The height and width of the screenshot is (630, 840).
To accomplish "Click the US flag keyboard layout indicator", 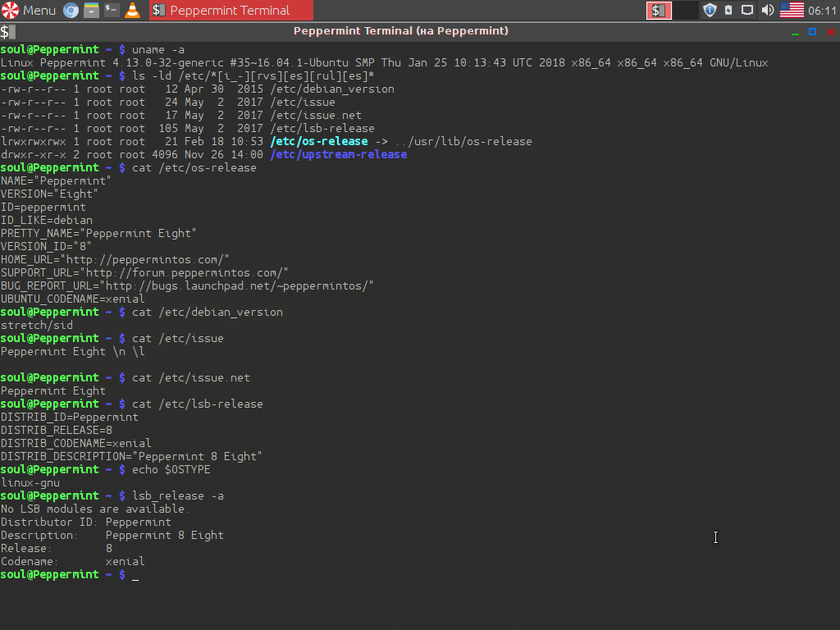I will [x=792, y=10].
